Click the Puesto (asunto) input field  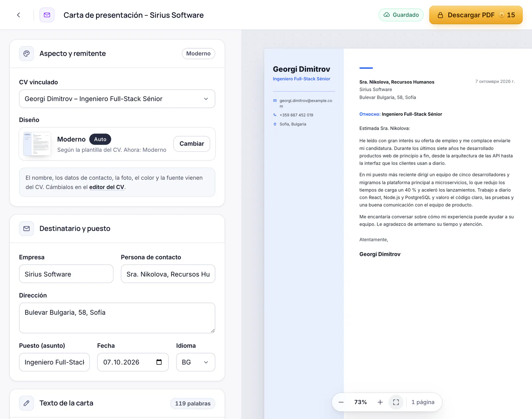55,362
